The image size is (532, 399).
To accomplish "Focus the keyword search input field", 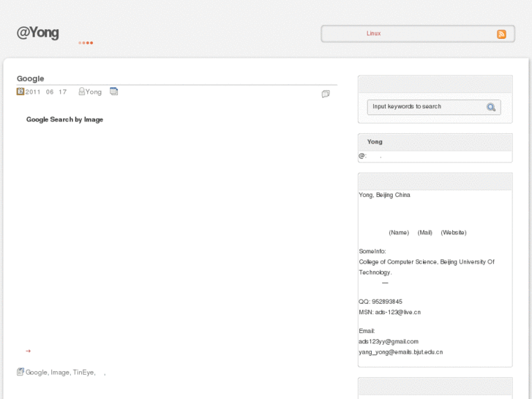I will [426, 107].
